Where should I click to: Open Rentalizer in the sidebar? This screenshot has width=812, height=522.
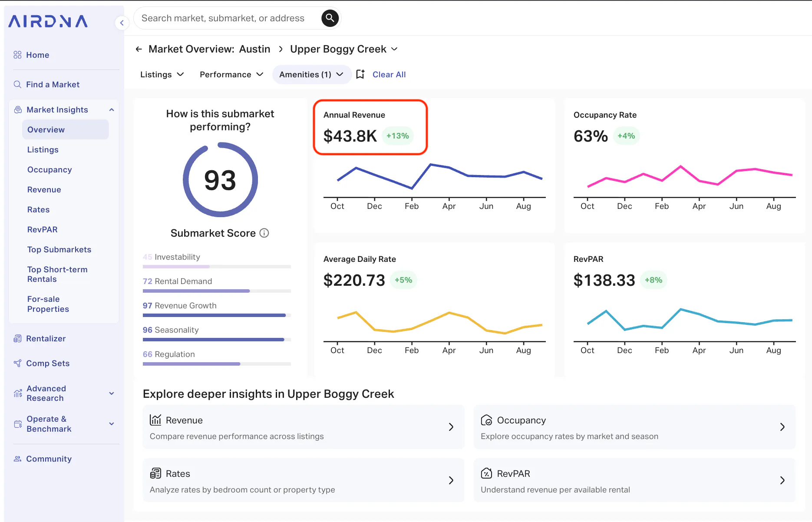pyautogui.click(x=46, y=338)
